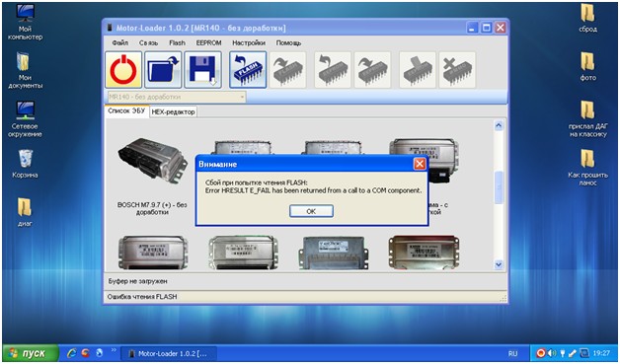
Task: Save the buffer using the floppy icon
Action: click(x=202, y=70)
